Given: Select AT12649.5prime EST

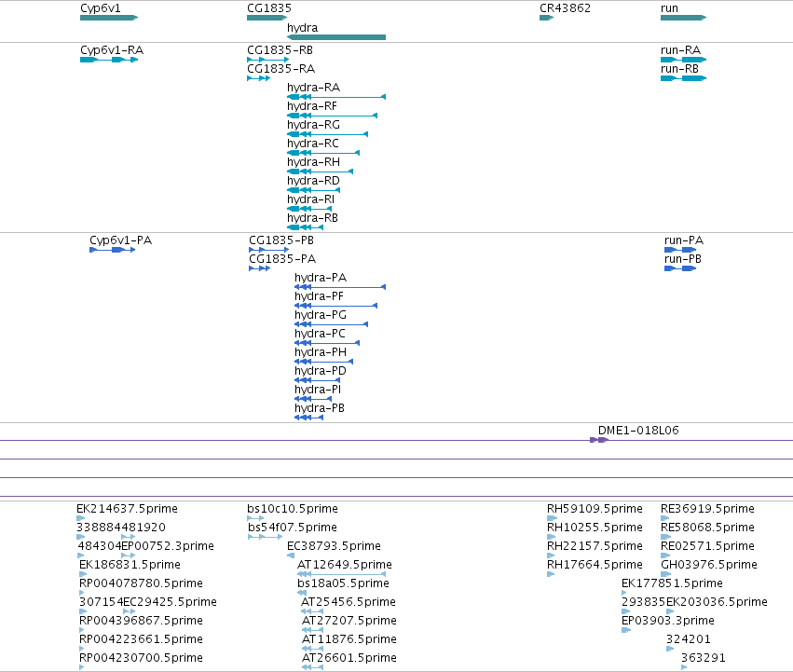Looking at the screenshot, I should point(341,574).
